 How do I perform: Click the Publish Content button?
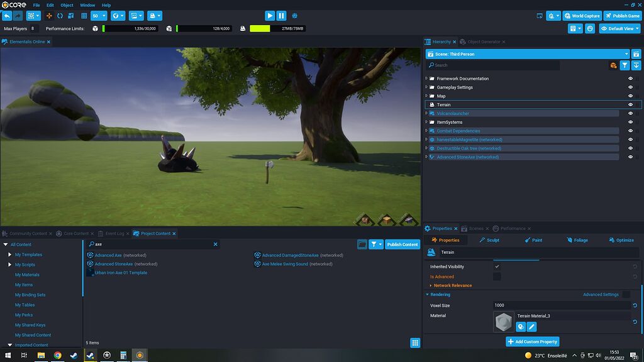tap(402, 244)
